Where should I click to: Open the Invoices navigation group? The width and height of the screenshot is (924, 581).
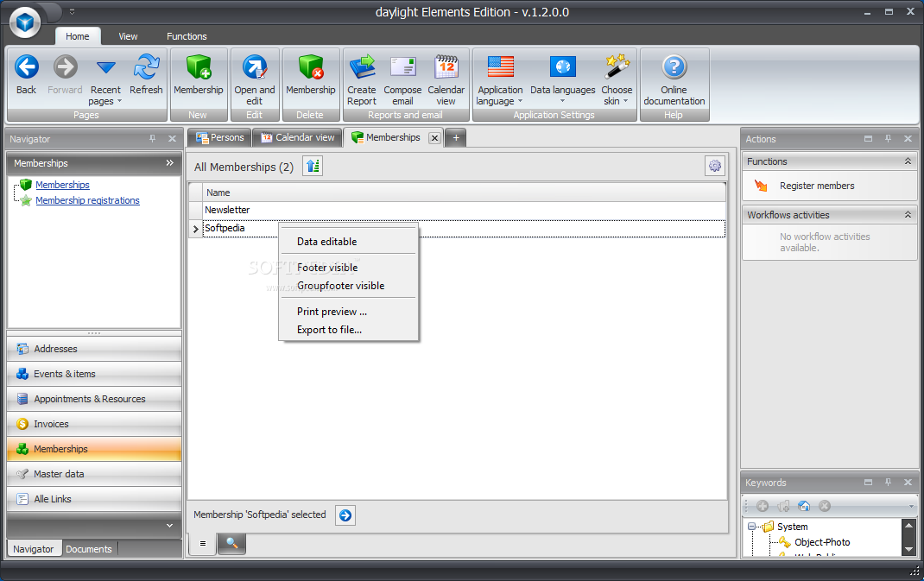[x=94, y=424]
